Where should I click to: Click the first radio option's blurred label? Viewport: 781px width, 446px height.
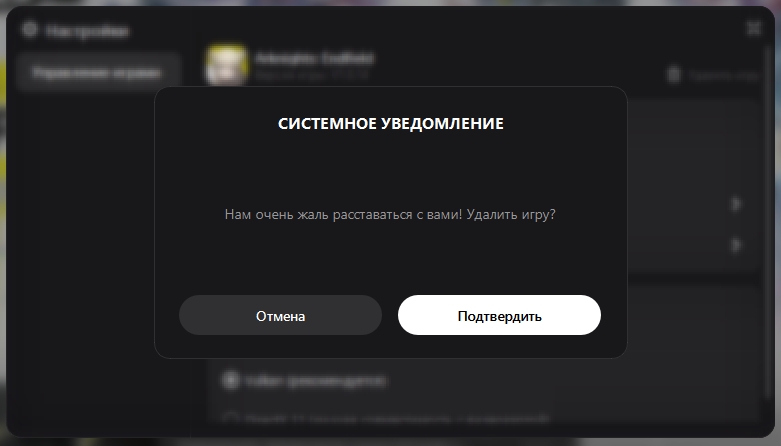tap(316, 381)
